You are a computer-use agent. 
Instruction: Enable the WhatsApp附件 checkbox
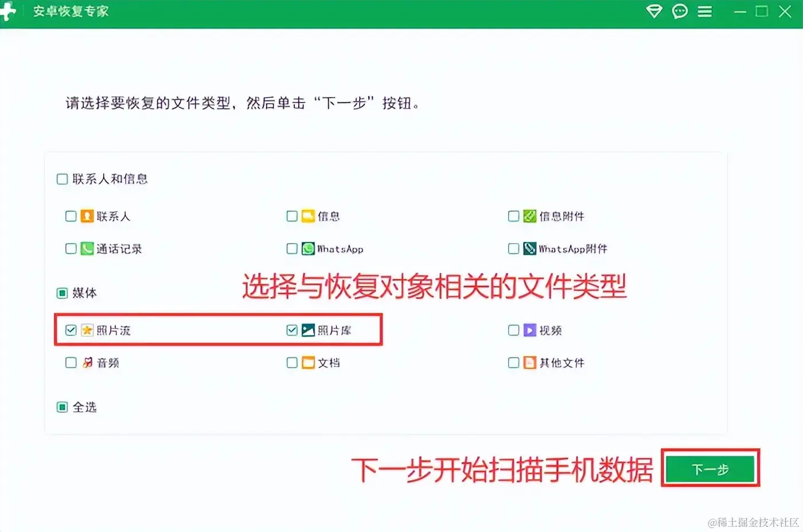(513, 249)
